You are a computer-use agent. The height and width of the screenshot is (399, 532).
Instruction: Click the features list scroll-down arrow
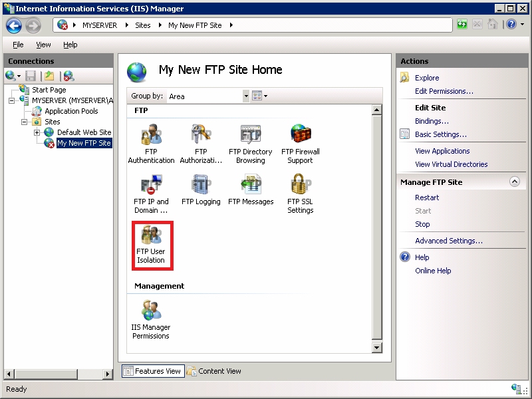(376, 347)
